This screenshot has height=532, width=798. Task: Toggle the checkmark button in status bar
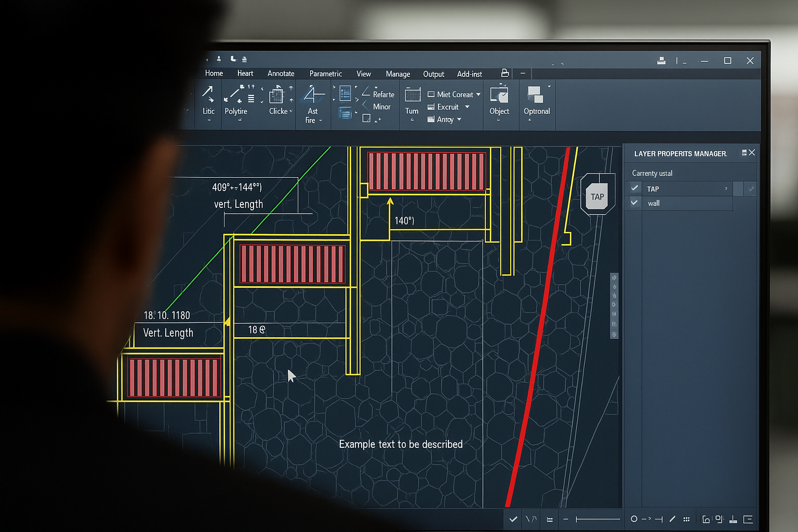tap(513, 519)
